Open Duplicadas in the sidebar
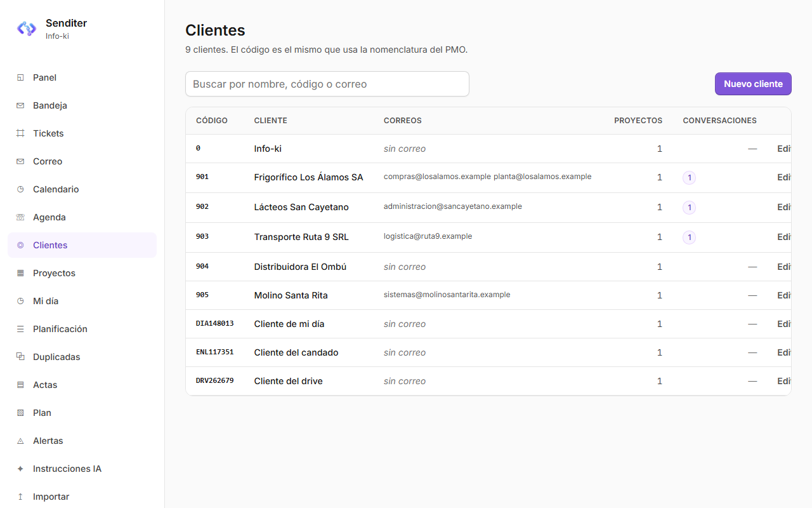This screenshot has width=812, height=508. pos(82,357)
